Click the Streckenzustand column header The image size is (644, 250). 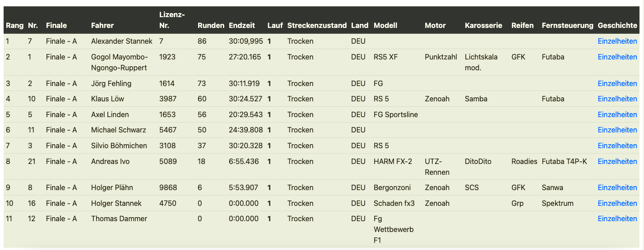click(317, 26)
